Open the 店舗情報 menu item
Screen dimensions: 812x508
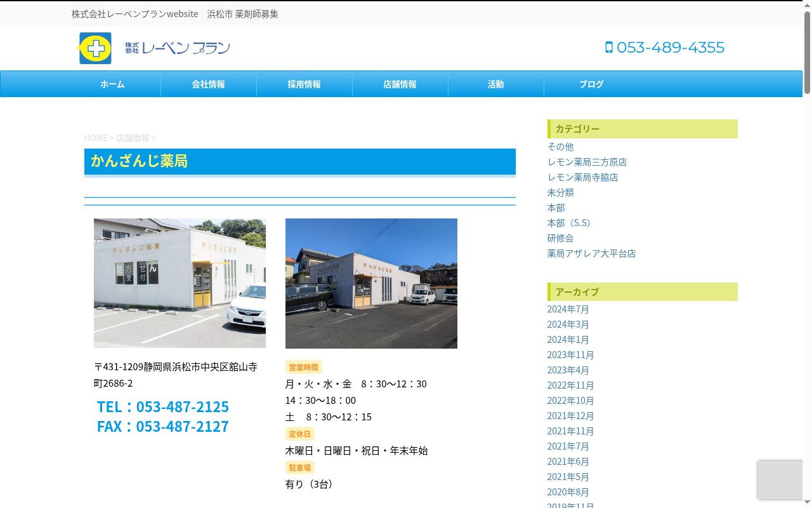click(x=400, y=84)
